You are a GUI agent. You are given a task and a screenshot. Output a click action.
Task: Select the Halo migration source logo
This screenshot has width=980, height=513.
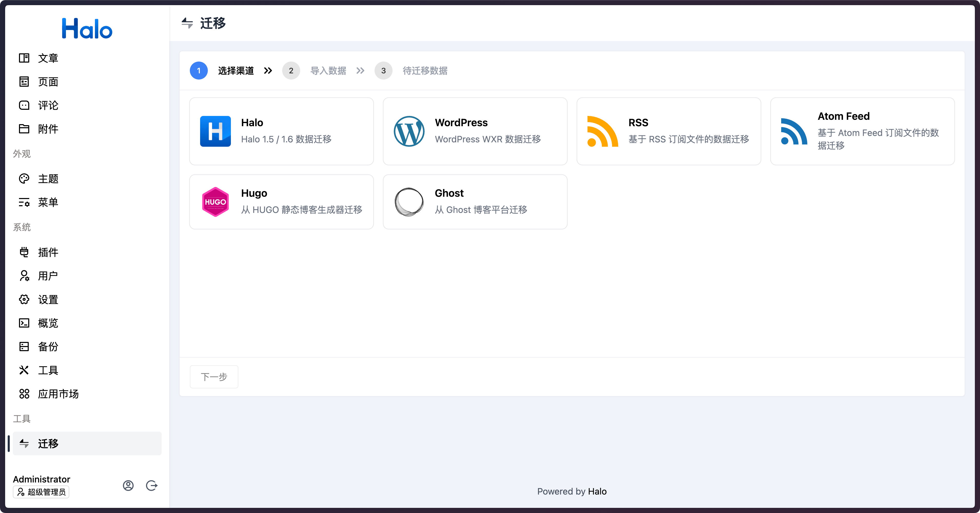[215, 131]
